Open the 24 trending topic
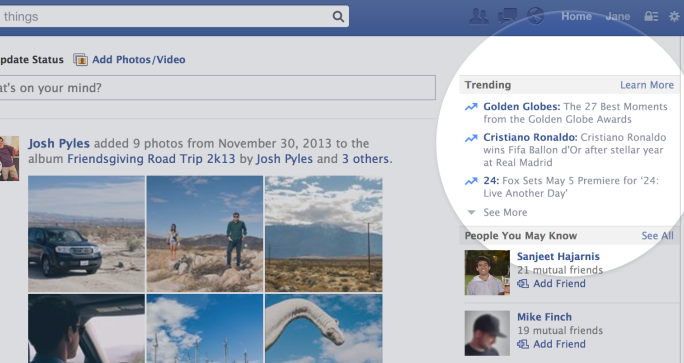Viewport: 684px width, 363px height. (491, 181)
